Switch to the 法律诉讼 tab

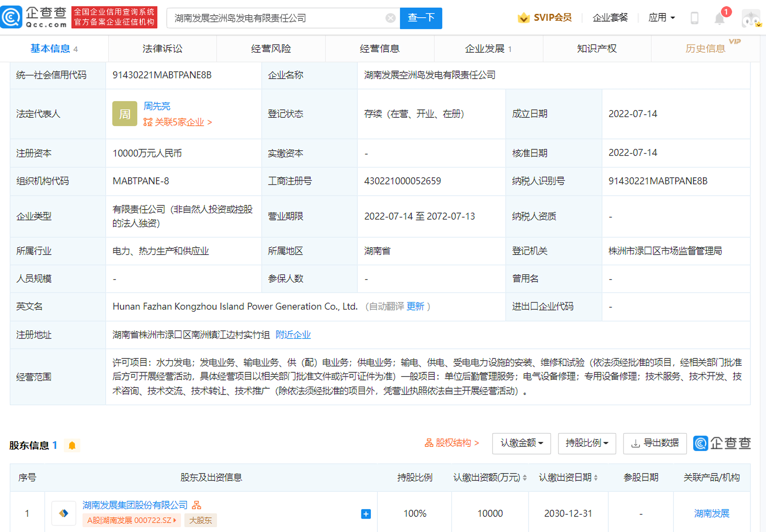(162, 48)
